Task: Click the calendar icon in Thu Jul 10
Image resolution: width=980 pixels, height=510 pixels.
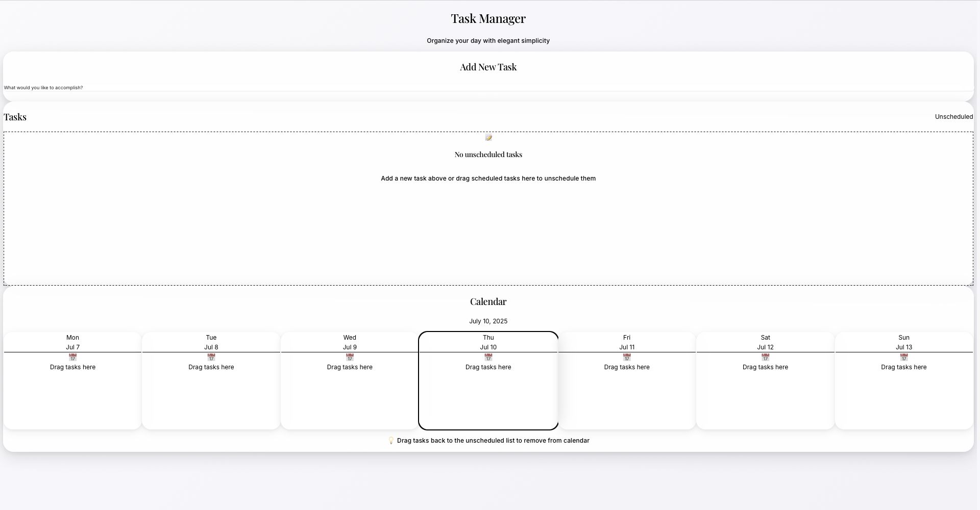Action: tap(488, 358)
